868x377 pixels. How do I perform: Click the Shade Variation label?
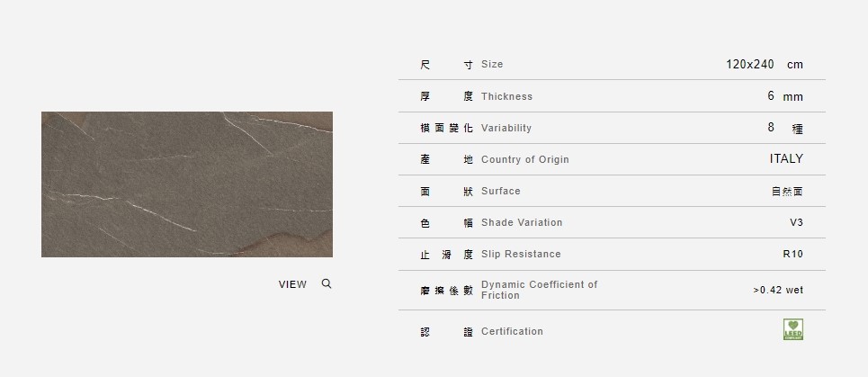pos(522,222)
